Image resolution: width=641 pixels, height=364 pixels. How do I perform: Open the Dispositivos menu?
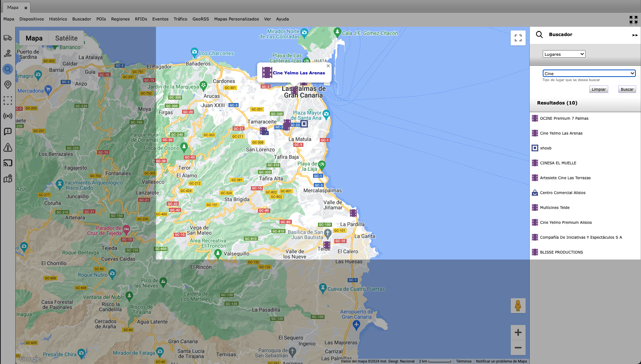[32, 19]
